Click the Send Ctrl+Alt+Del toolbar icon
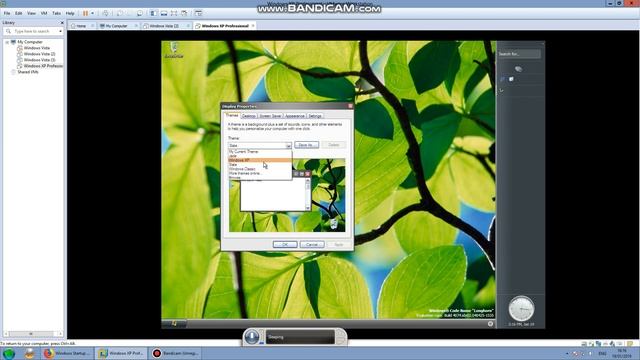640x360 pixels. point(106,13)
